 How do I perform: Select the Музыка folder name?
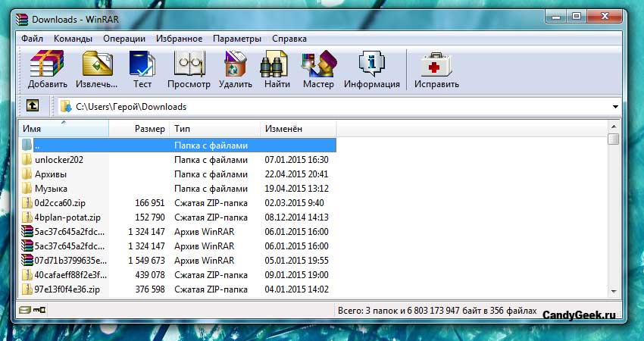pyautogui.click(x=51, y=189)
